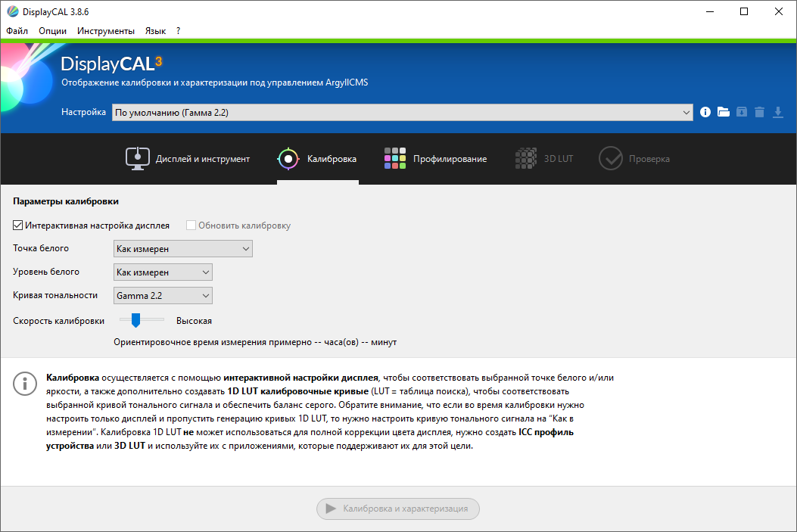This screenshot has height=532, width=797.
Task: Click the 3D LUT cube icon
Action: pos(526,158)
